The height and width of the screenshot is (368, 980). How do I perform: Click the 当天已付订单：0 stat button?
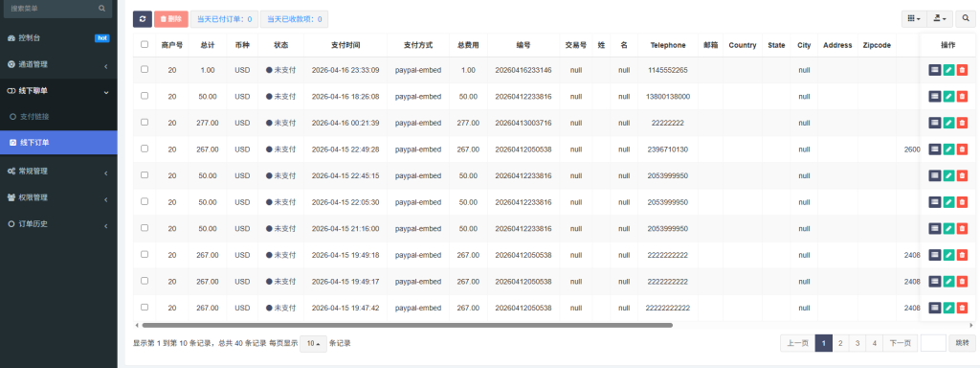click(x=224, y=19)
